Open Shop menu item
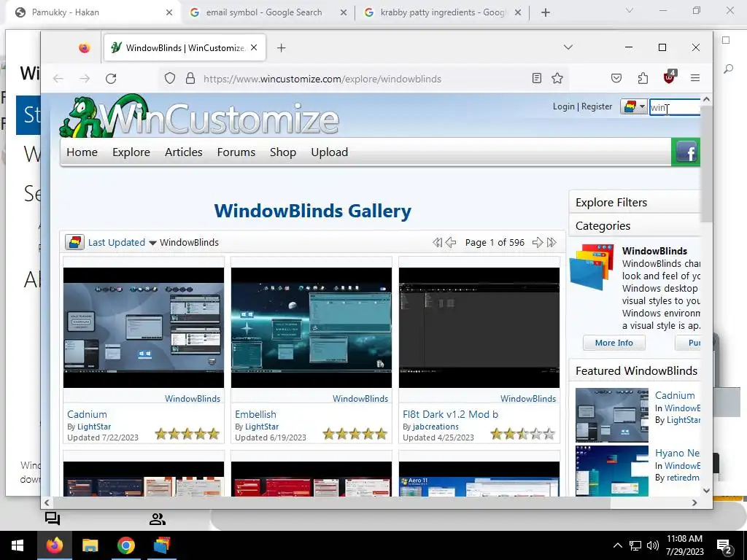This screenshot has height=560, width=747. [283, 152]
